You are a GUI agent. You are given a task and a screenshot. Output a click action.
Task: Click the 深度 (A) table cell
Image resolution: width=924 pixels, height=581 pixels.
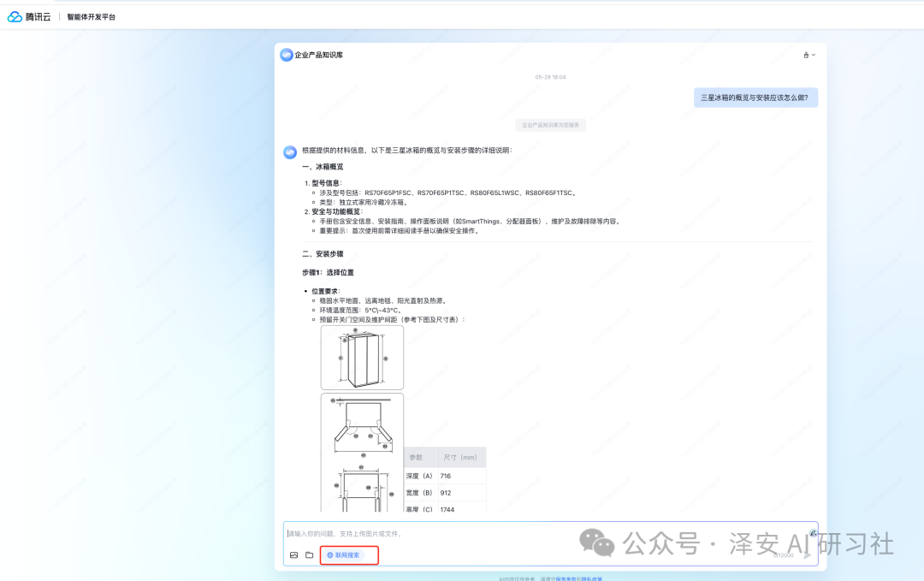click(x=421, y=476)
